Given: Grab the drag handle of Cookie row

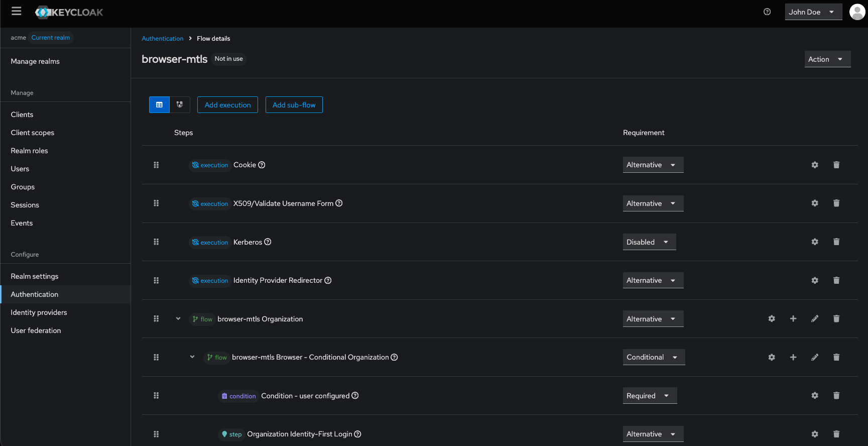Looking at the screenshot, I should (x=156, y=165).
